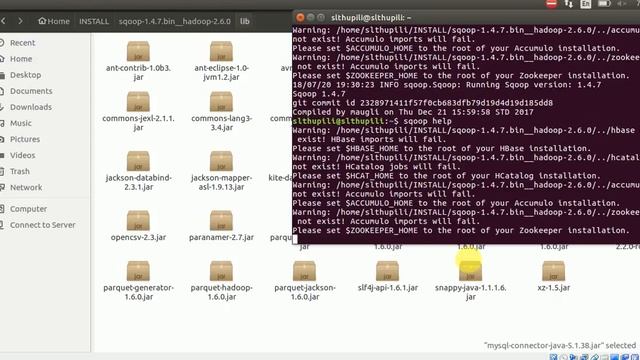Open the En keyboard layout indicator
Image resolution: width=640 pixels, height=360 pixels.
tap(586, 4)
